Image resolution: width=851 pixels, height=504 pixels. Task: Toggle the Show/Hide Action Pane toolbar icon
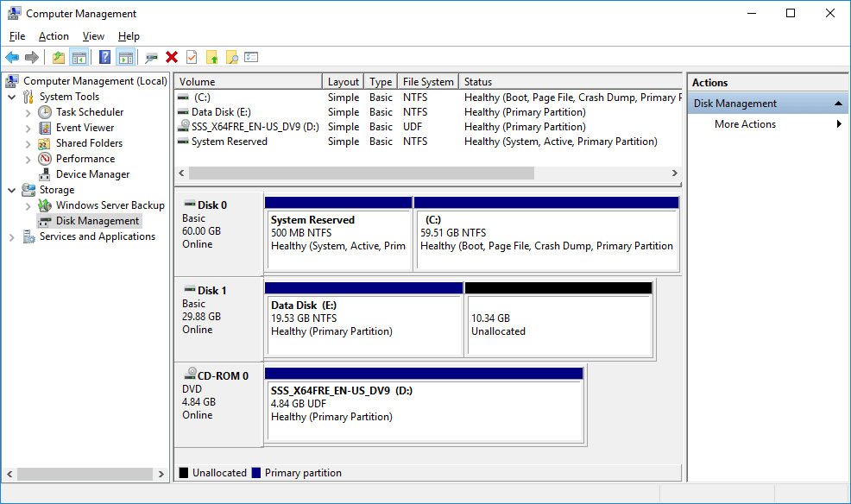click(126, 57)
